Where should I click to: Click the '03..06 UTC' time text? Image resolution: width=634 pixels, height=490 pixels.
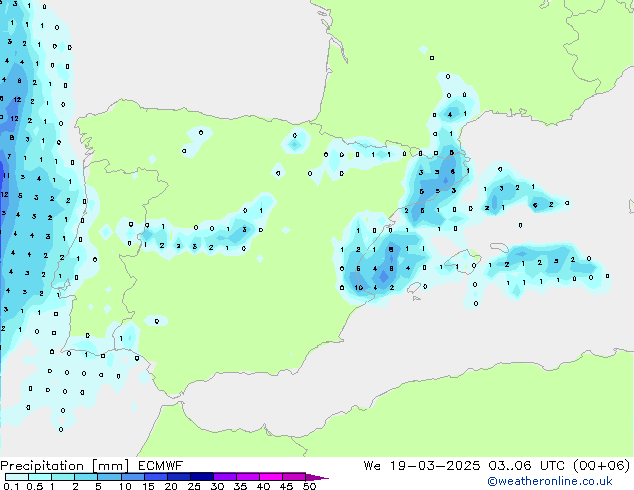click(526, 466)
